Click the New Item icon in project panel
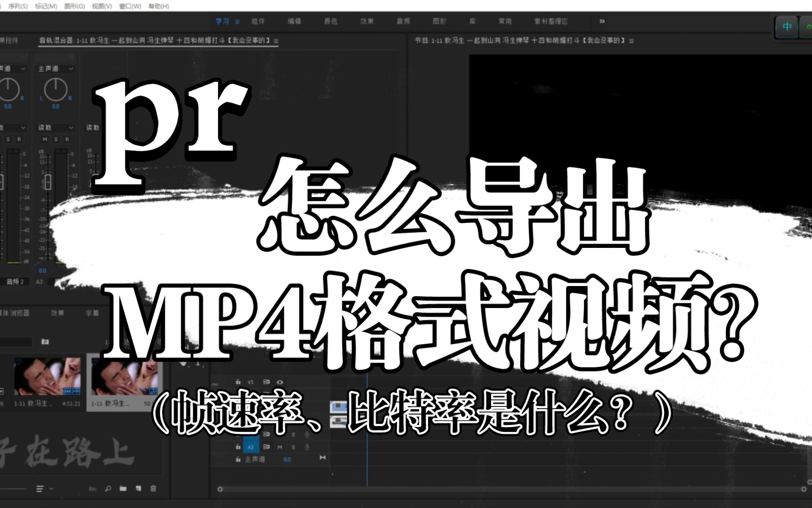 138,489
